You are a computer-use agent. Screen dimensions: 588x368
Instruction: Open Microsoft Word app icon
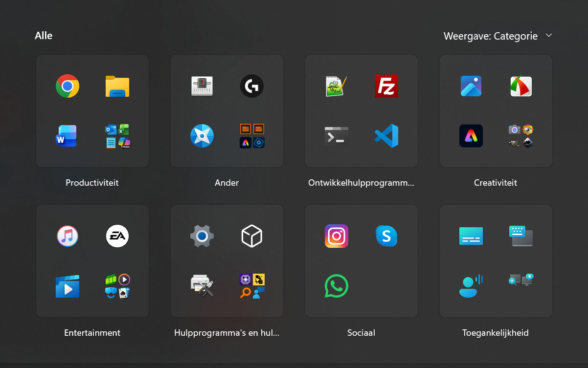tap(67, 136)
